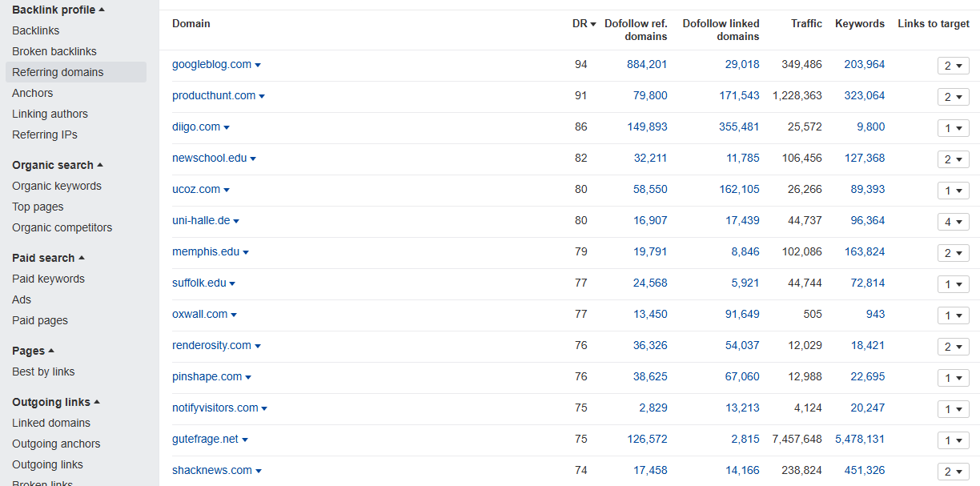
Task: Open Links to target dropdown for uni-halle.de
Action: click(x=953, y=222)
